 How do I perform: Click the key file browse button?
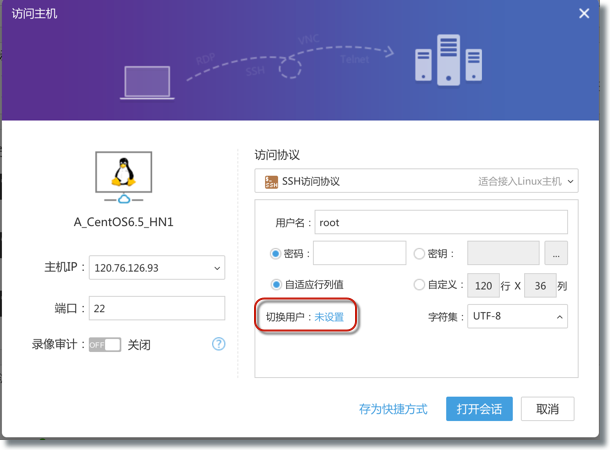point(555,254)
